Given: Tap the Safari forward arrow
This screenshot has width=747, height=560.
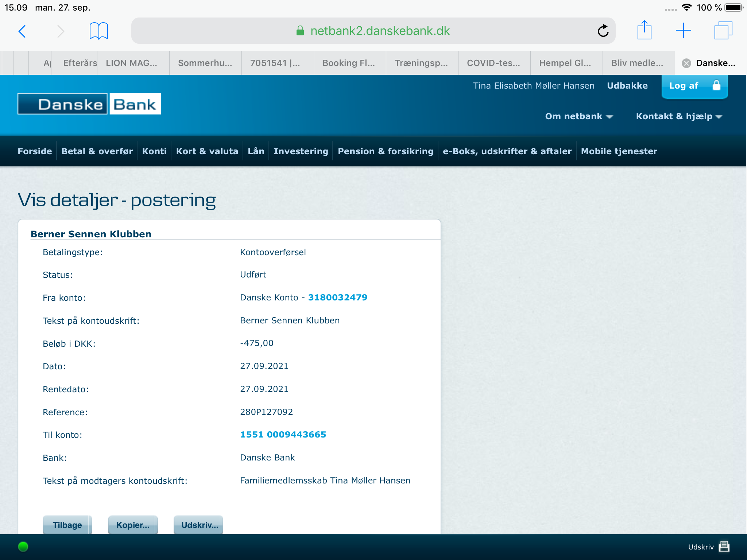Looking at the screenshot, I should 61,31.
